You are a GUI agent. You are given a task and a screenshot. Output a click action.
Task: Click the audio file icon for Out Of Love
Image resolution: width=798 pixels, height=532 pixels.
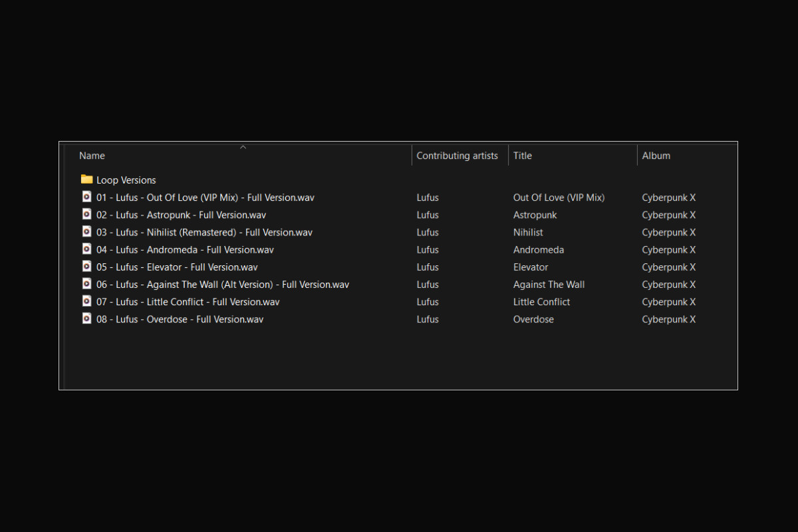[x=86, y=197]
